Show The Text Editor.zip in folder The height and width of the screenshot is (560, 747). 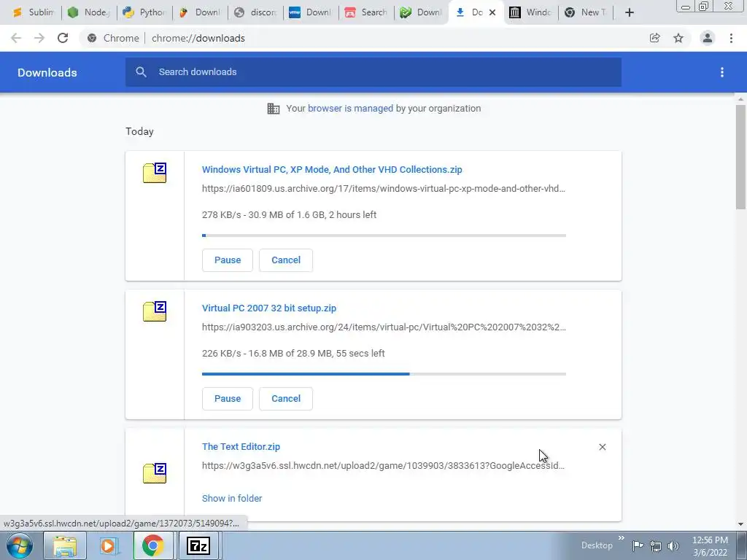tap(232, 498)
